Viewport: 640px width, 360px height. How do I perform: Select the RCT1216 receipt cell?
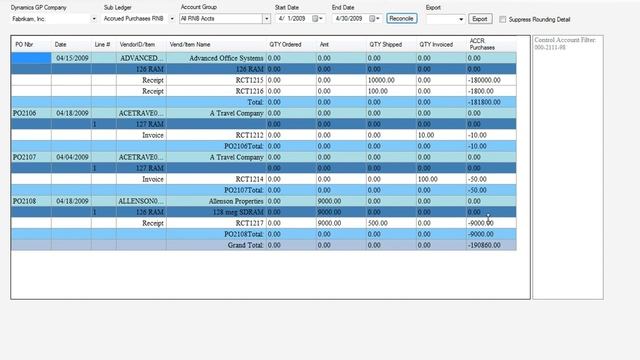coord(216,91)
